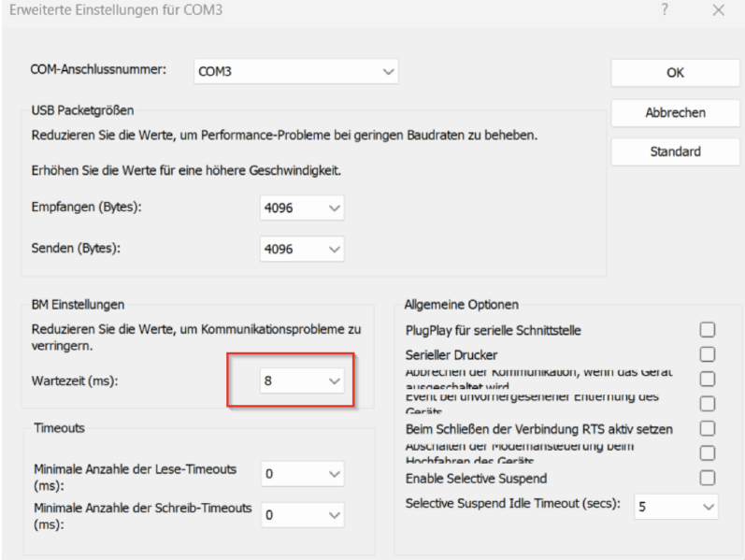The image size is (745, 560).
Task: Click the OK button
Action: click(675, 73)
